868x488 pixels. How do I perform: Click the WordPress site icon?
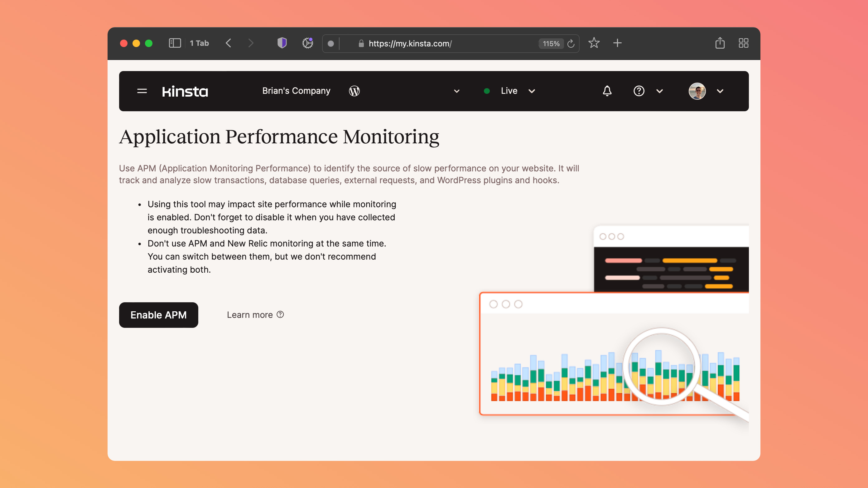(354, 91)
